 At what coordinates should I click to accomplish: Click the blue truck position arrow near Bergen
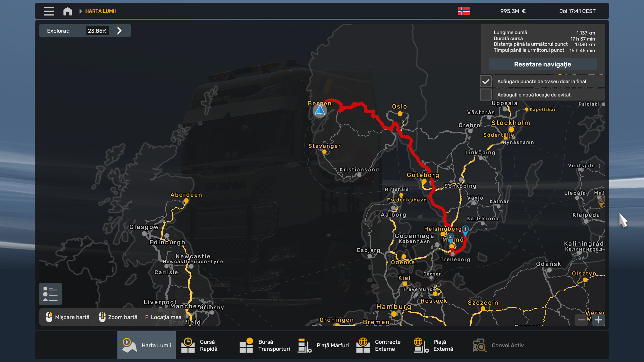320,110
